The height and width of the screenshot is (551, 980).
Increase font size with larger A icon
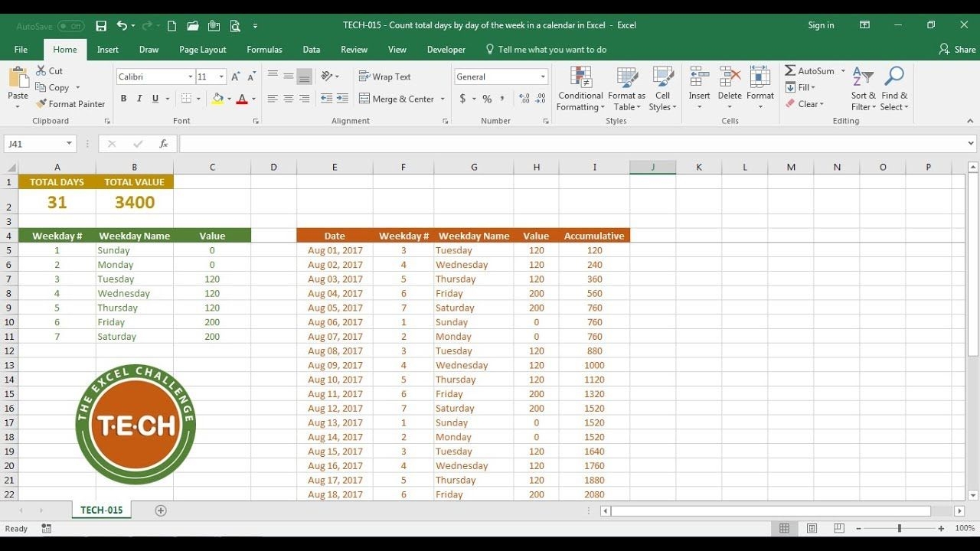235,77
